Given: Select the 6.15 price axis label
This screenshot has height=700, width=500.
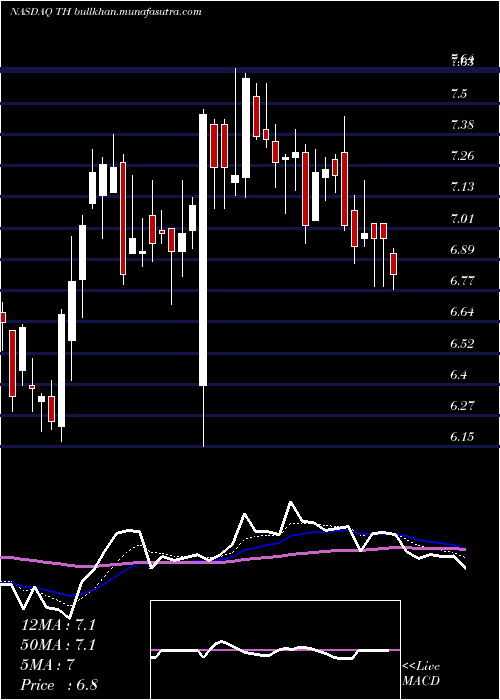Looking at the screenshot, I should tap(462, 437).
